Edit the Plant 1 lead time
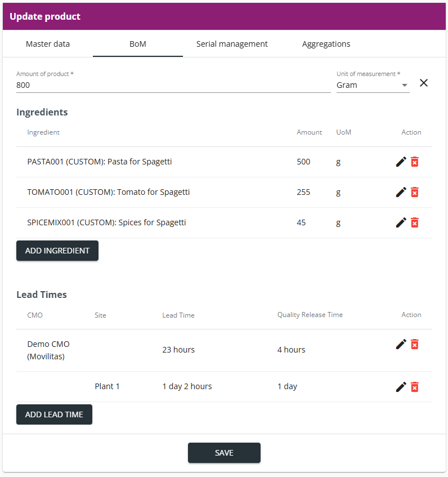The image size is (448, 477). [401, 387]
